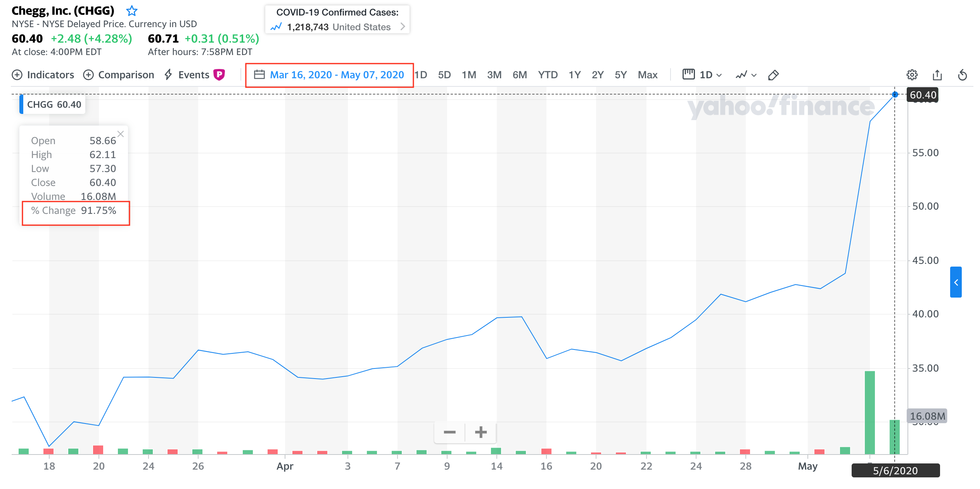This screenshot has height=489, width=980.
Task: Click the Volume 16.08M row
Action: coord(74,196)
